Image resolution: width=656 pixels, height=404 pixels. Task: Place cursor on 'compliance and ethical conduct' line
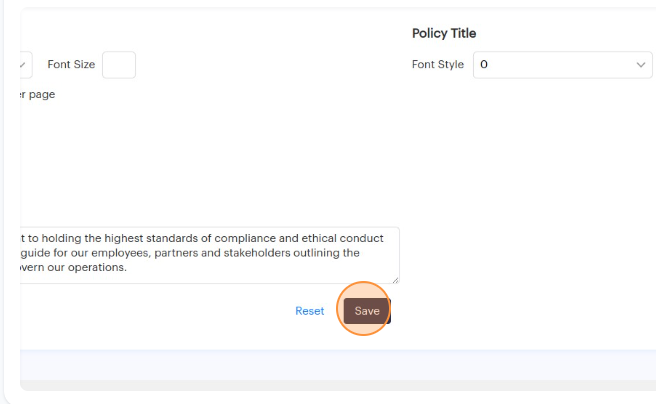click(x=300, y=238)
